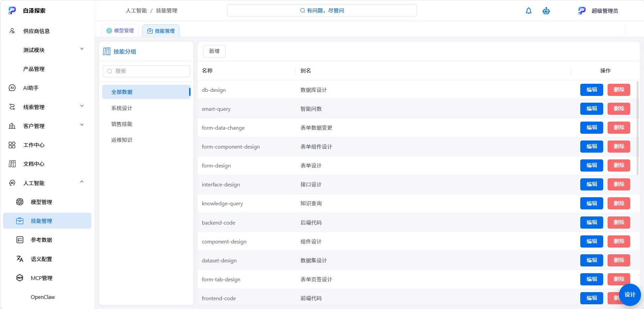Click the 工作中心 grid icon
This screenshot has height=309, width=644.
[12, 145]
